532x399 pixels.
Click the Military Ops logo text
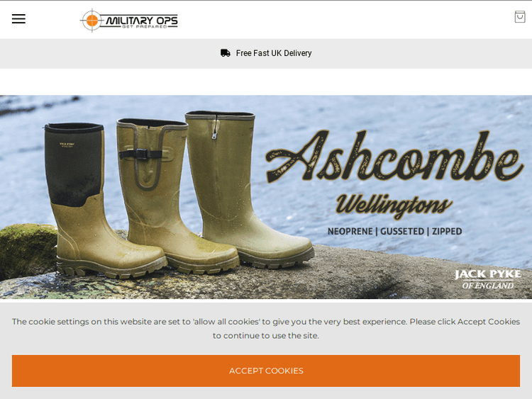[x=142, y=21]
